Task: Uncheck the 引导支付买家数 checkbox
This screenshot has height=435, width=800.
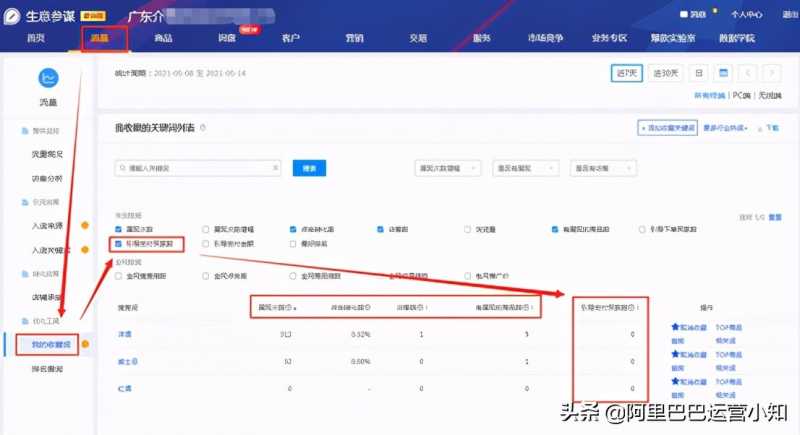Action: [118, 244]
